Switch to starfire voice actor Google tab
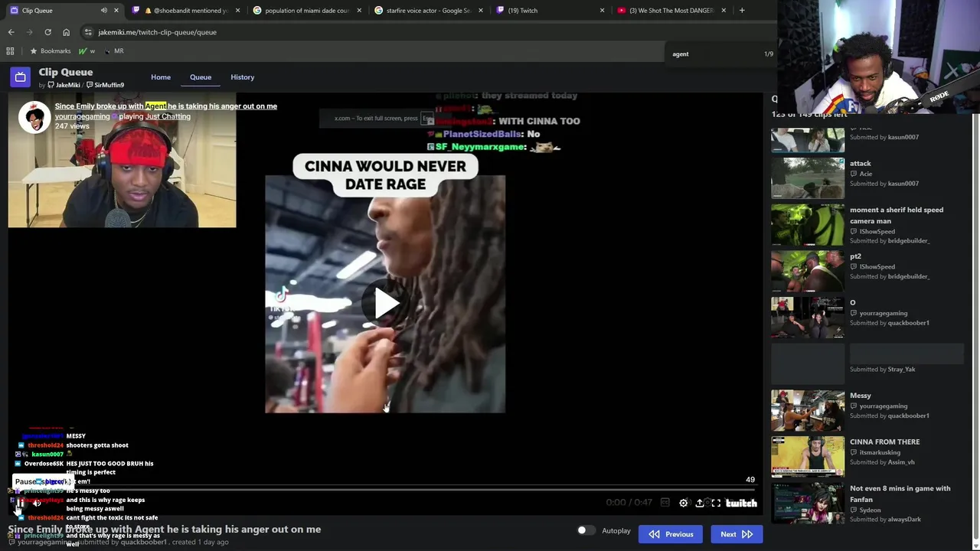The image size is (980, 551). point(428,10)
